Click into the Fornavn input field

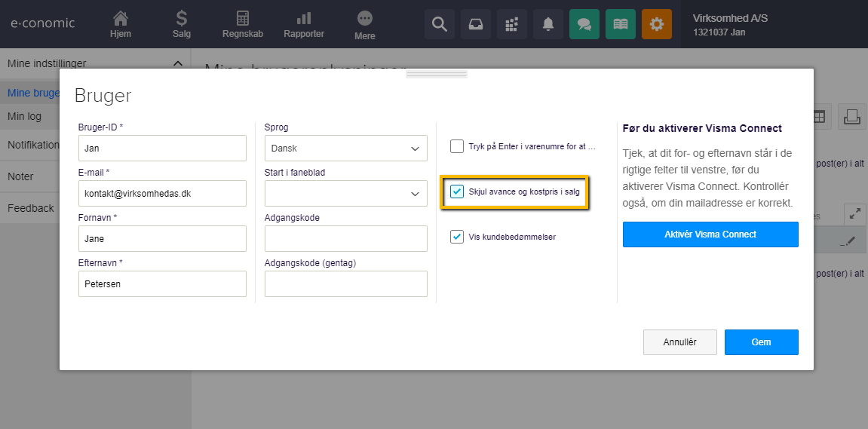pyautogui.click(x=162, y=239)
